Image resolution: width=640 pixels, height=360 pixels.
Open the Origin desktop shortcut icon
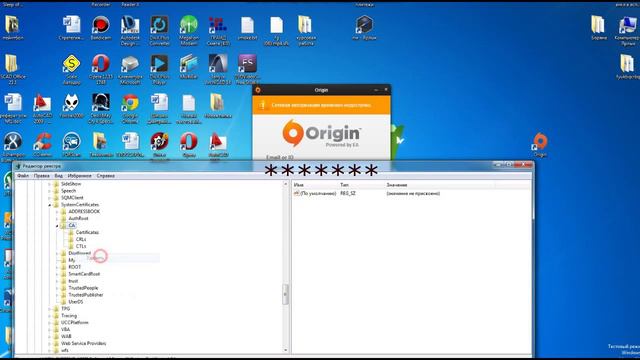coord(540,144)
